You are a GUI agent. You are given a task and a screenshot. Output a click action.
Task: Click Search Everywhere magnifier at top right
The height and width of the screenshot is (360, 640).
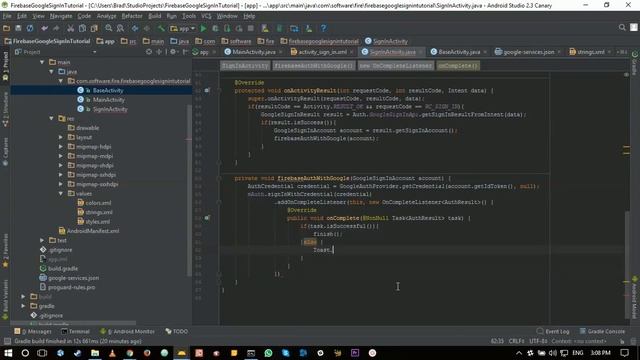point(622,27)
